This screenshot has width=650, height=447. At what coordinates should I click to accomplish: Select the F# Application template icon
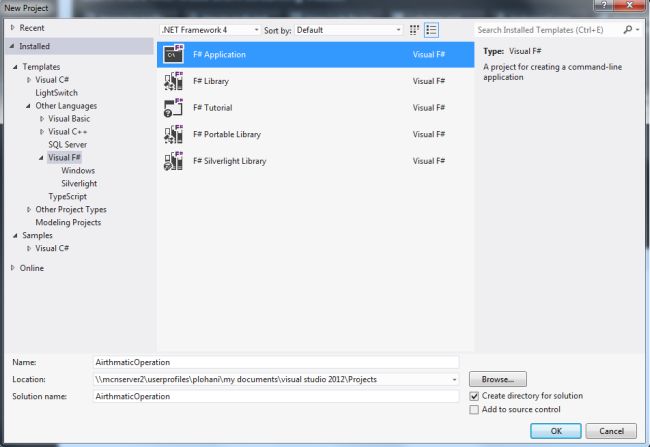click(173, 54)
